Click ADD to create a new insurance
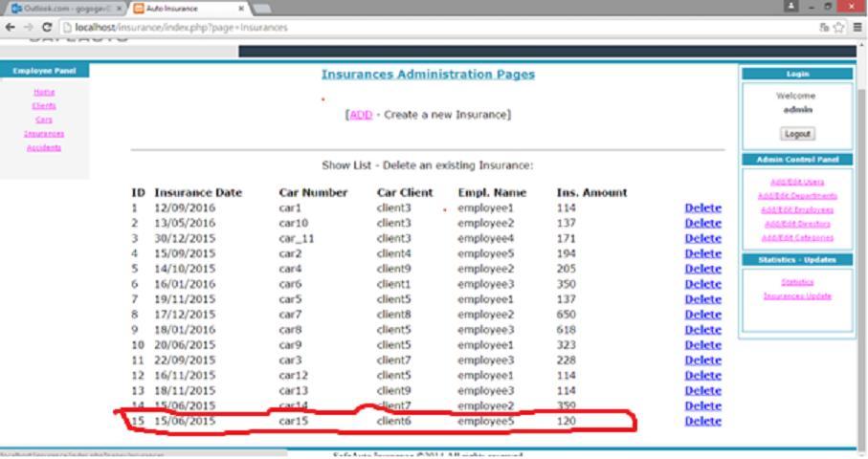The width and height of the screenshot is (868, 459). tap(361, 115)
